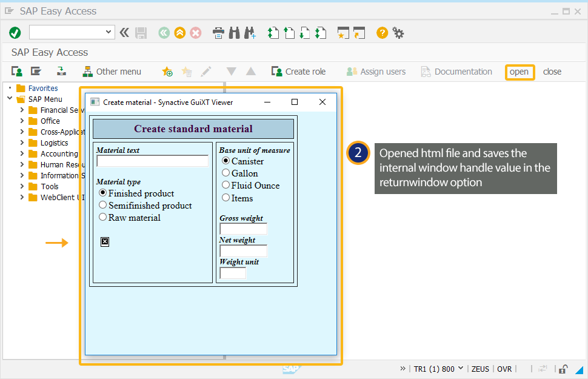Expand the Information Systems folder node

point(22,175)
